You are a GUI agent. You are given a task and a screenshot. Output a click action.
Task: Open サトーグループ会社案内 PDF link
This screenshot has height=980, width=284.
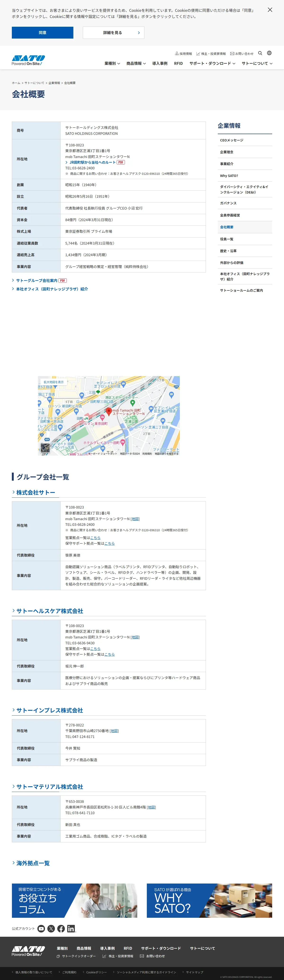pyautogui.click(x=39, y=280)
